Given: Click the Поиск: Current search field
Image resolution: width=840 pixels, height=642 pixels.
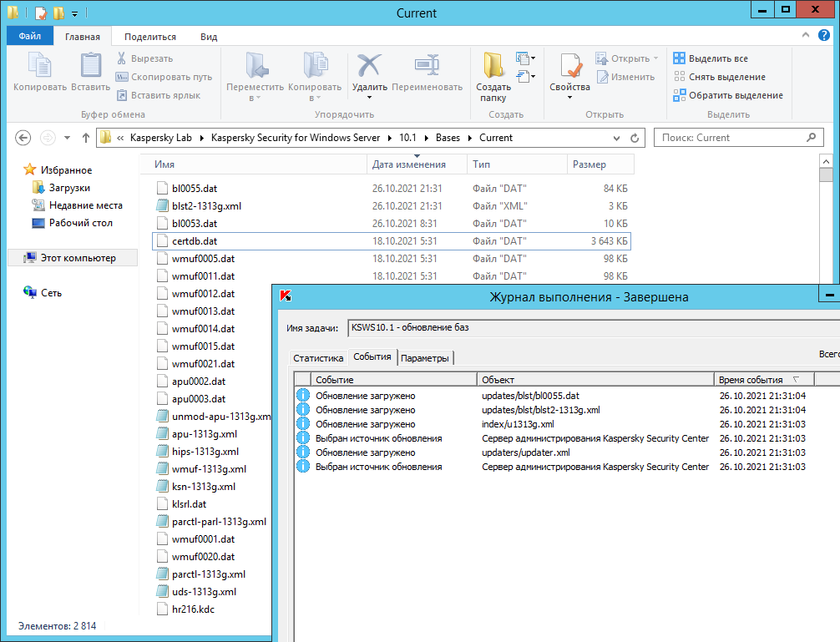Looking at the screenshot, I should tap(729, 138).
